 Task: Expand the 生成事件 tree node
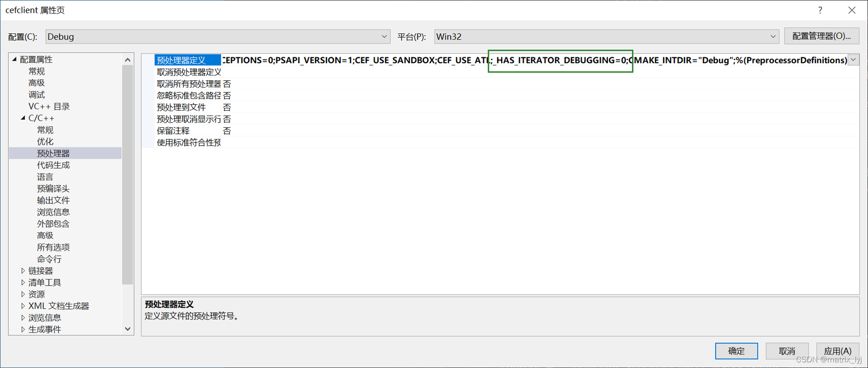point(23,329)
